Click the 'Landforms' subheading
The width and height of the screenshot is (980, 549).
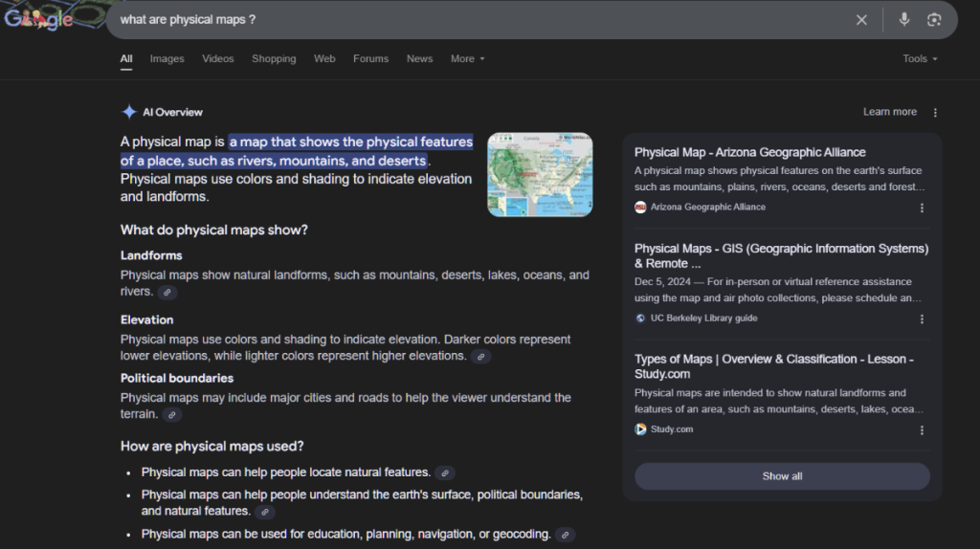tap(151, 255)
